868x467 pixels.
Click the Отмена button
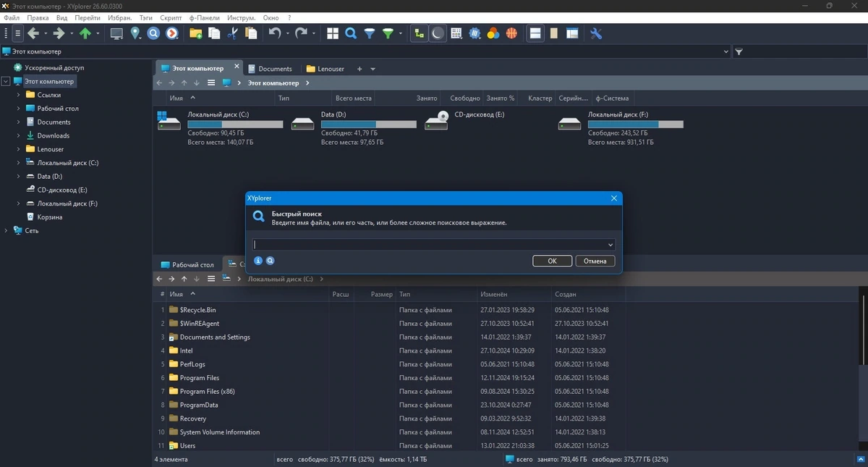click(595, 261)
